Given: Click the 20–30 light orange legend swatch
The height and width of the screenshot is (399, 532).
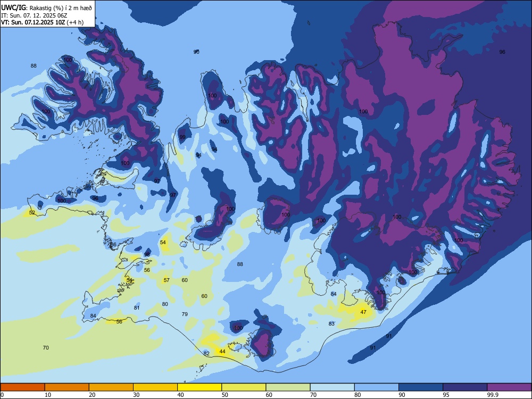Looking at the screenshot, I should click(x=111, y=387).
